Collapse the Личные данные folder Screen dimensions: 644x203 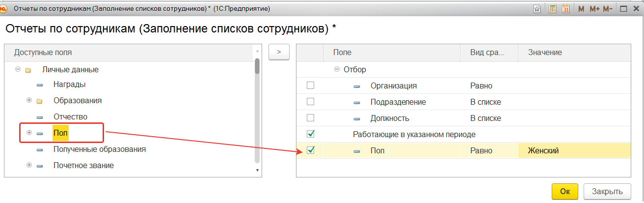pos(18,69)
